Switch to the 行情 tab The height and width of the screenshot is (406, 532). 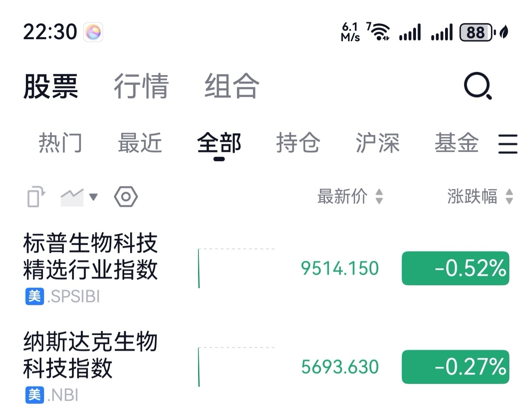141,86
